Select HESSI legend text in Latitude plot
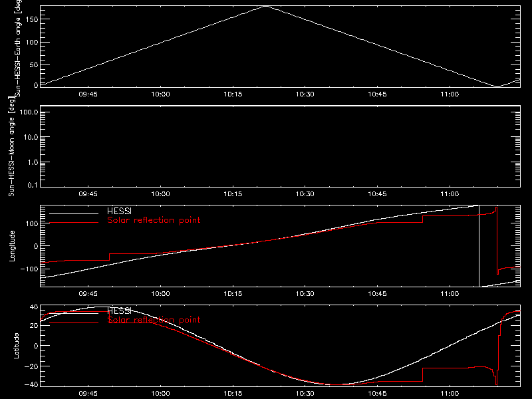The width and height of the screenshot is (532, 399). pos(119,311)
